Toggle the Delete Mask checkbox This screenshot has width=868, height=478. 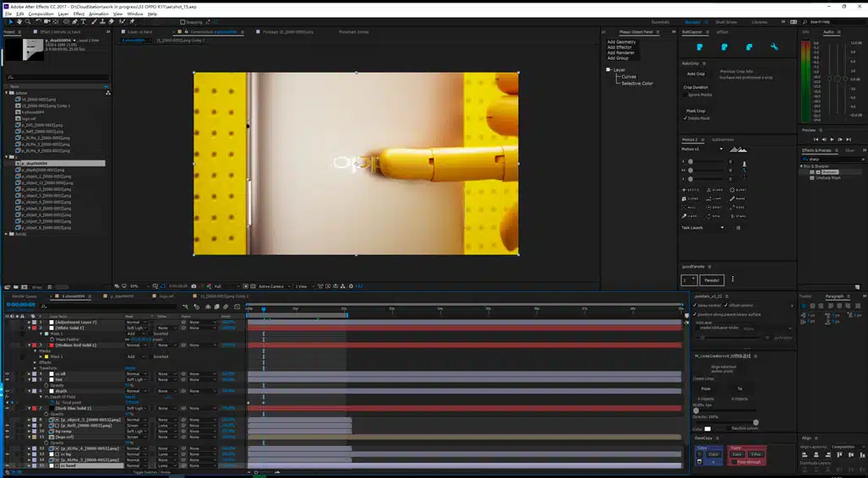(x=685, y=118)
